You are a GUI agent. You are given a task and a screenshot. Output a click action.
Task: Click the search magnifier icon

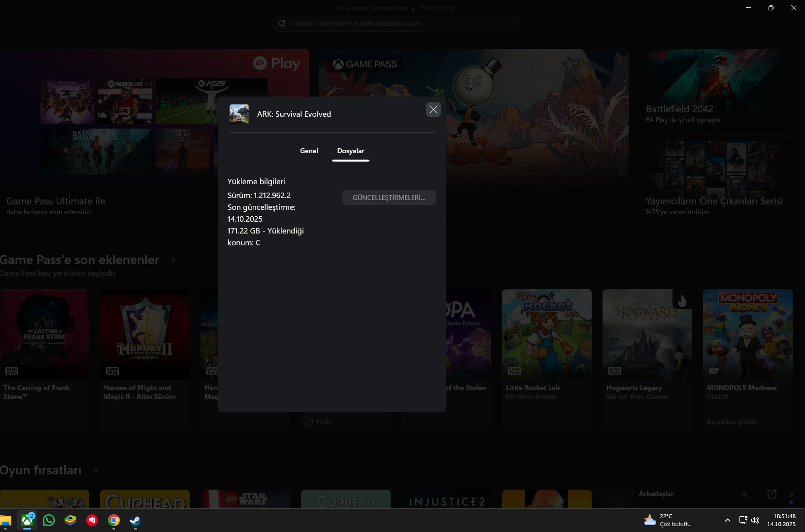(282, 23)
